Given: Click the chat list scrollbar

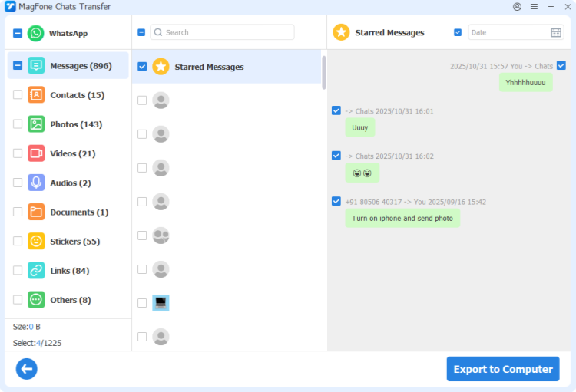Looking at the screenshot, I should click(324, 72).
